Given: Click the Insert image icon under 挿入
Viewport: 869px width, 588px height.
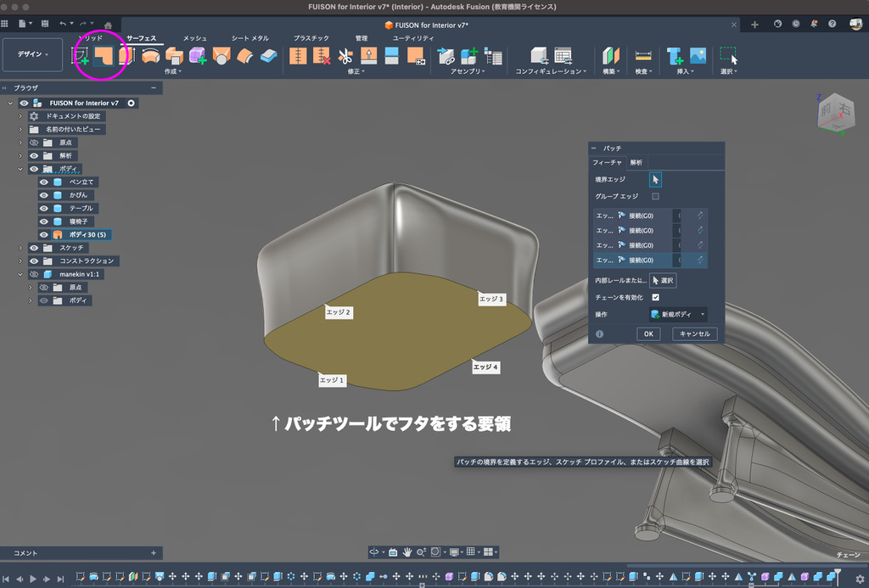Looking at the screenshot, I should [698, 56].
